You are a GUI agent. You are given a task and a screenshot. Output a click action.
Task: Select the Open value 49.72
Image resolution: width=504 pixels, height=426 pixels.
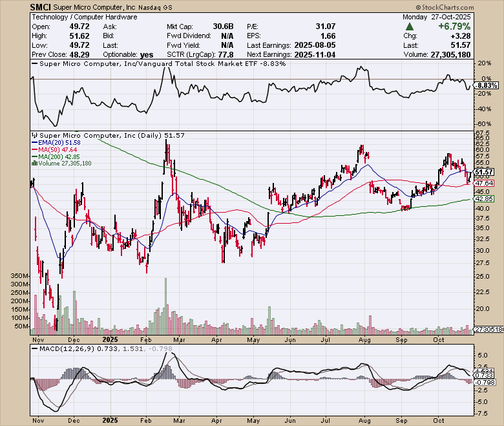click(79, 27)
